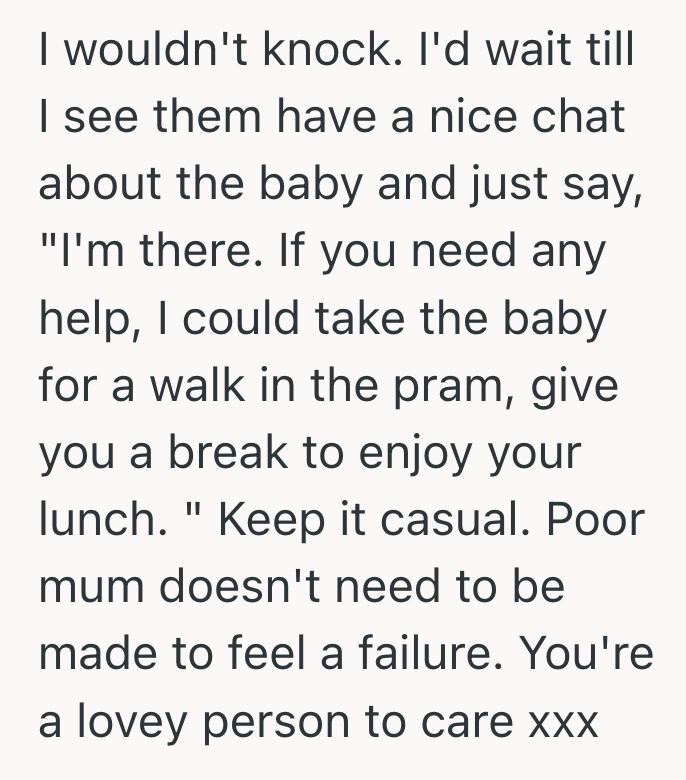This screenshot has height=780, width=686.
Task: Click the word "lunch"
Action: click(97, 519)
